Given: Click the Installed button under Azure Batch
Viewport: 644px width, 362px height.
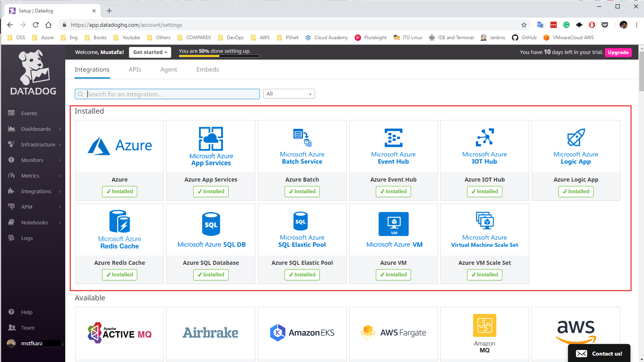Looking at the screenshot, I should click(x=302, y=192).
